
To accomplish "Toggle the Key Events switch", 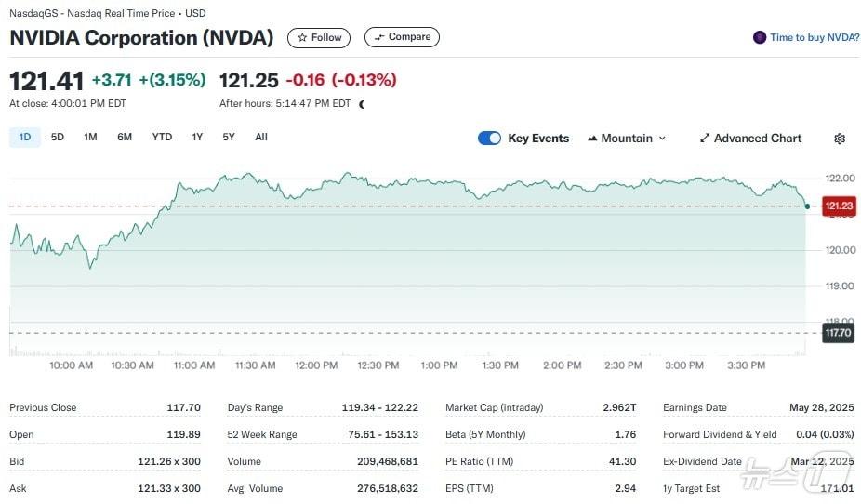I will (489, 139).
